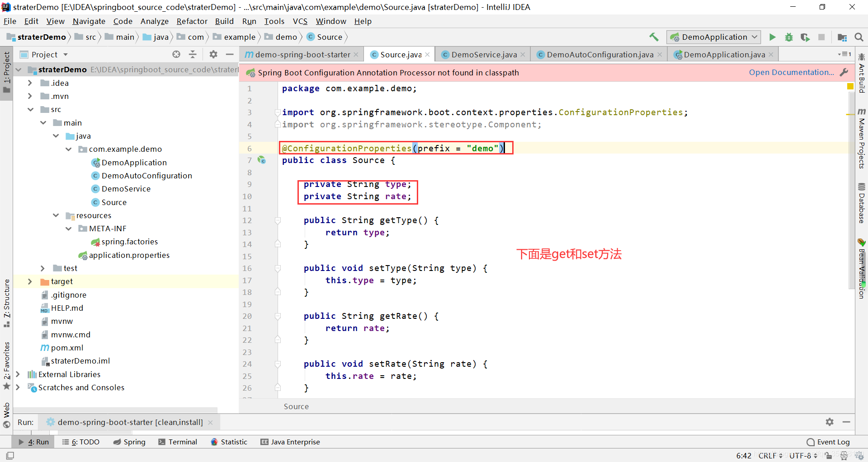
Task: Fold the getRate method at line 20
Action: [x=278, y=316]
